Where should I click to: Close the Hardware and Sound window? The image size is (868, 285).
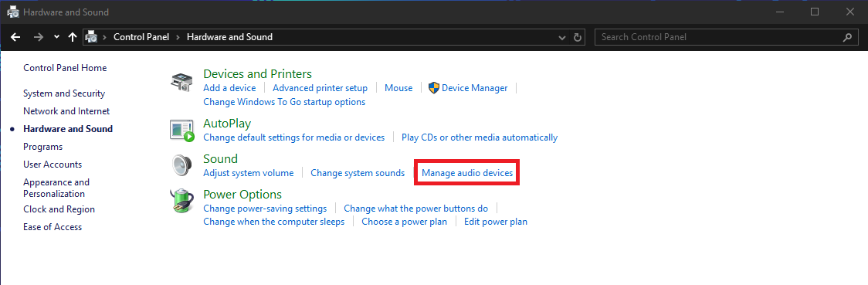(x=850, y=12)
